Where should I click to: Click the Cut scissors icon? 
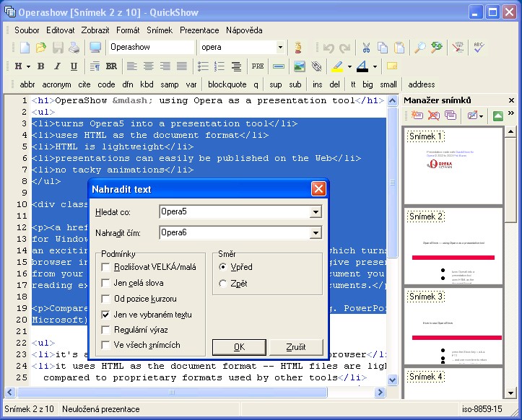click(x=366, y=48)
